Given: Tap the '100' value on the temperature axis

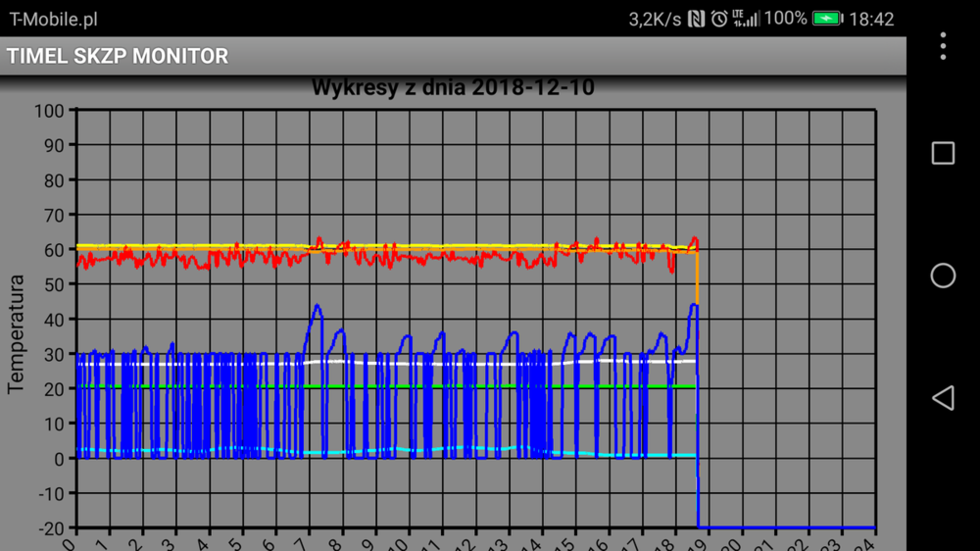Looking at the screenshot, I should (49, 112).
